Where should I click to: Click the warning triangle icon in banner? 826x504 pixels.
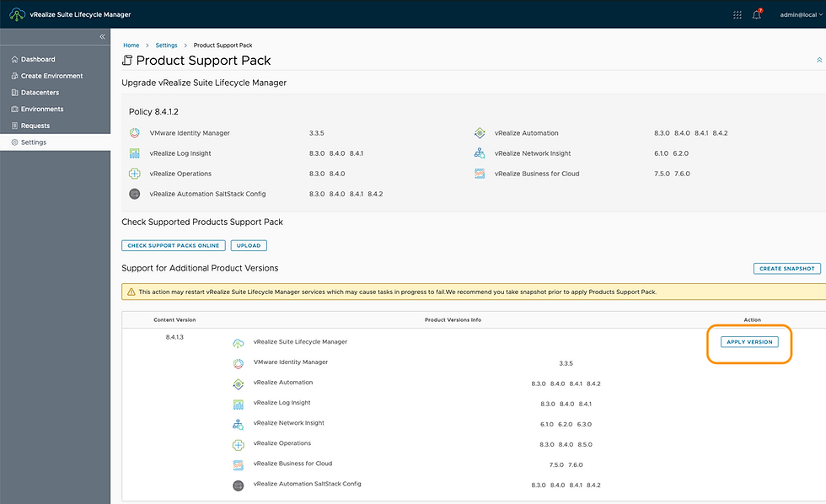131,292
